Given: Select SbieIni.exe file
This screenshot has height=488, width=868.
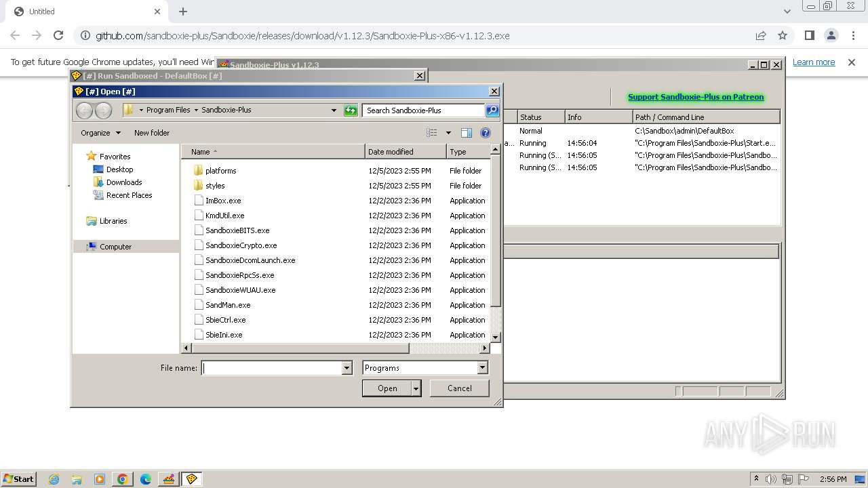Looking at the screenshot, I should tap(224, 335).
